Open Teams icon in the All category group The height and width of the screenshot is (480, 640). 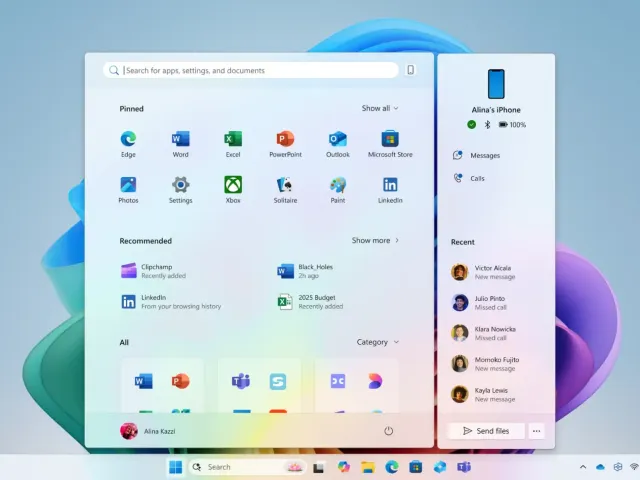[x=241, y=381]
